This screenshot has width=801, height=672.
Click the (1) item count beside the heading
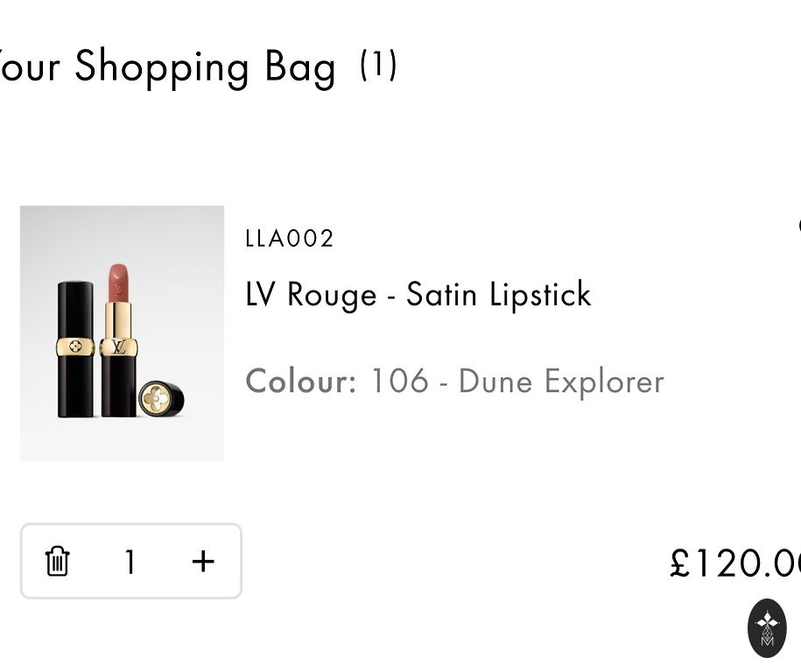(378, 66)
